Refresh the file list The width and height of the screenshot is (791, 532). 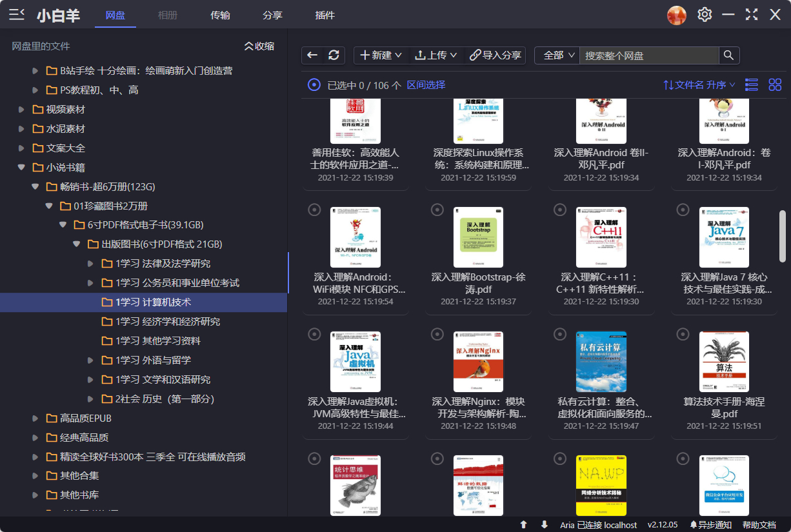[x=334, y=55]
